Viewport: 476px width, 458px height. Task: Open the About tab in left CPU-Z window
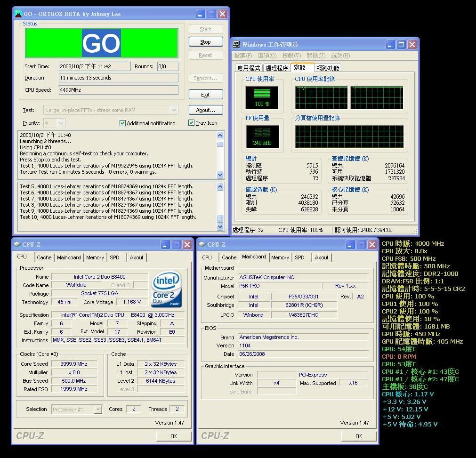[x=137, y=257]
